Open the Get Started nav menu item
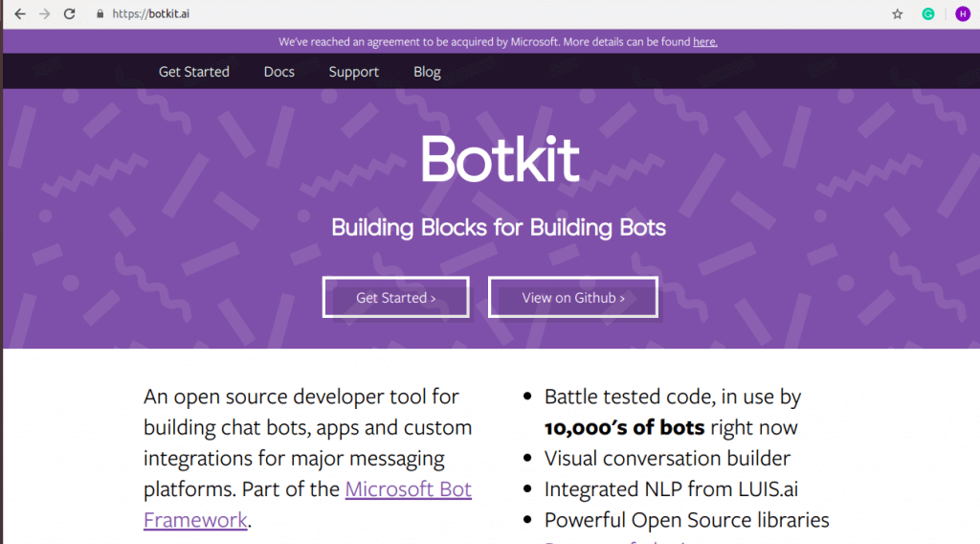Image resolution: width=980 pixels, height=544 pixels. point(193,72)
